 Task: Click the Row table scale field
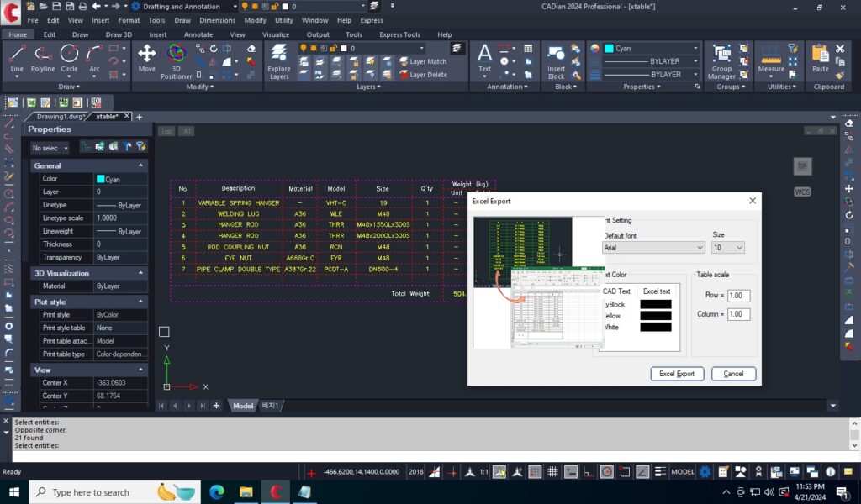738,296
